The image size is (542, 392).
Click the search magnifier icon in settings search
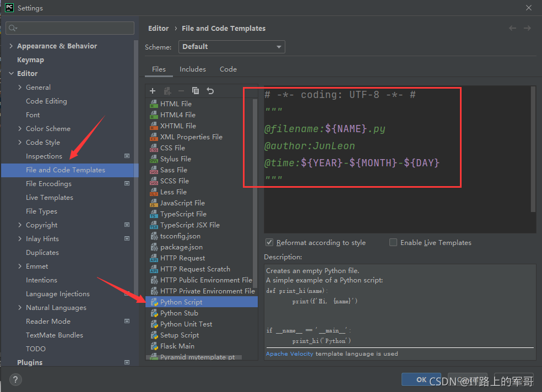[13, 28]
